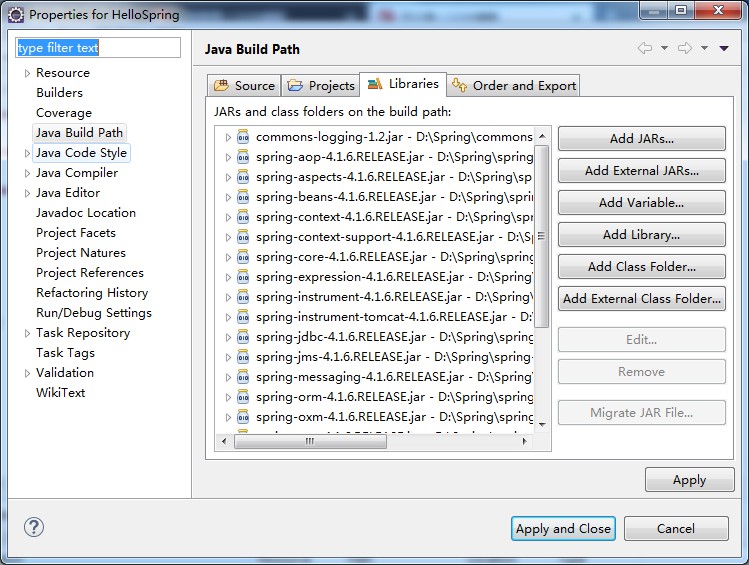Click Add Library... button
The height and width of the screenshot is (565, 749).
coord(642,235)
